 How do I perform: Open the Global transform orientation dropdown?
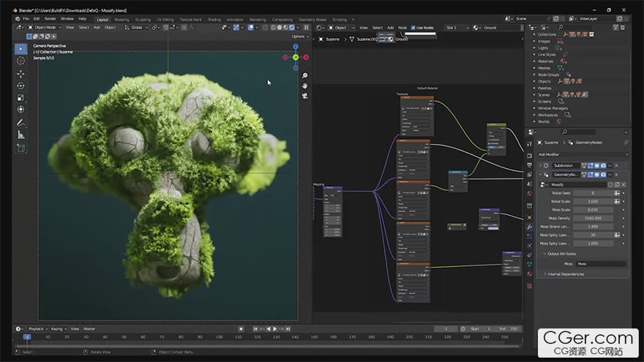[136, 28]
